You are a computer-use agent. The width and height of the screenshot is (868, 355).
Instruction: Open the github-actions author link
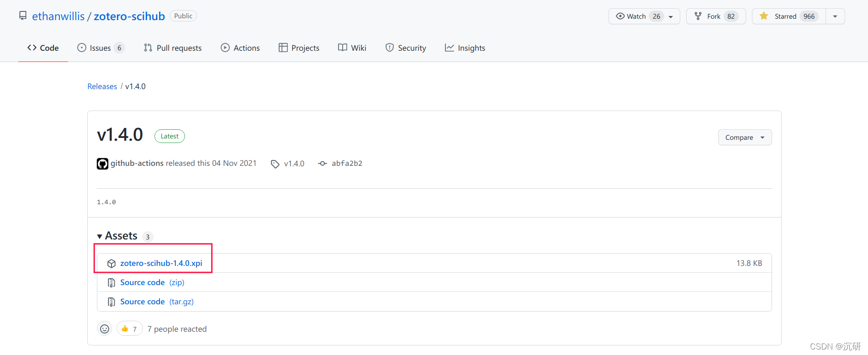[x=137, y=163]
